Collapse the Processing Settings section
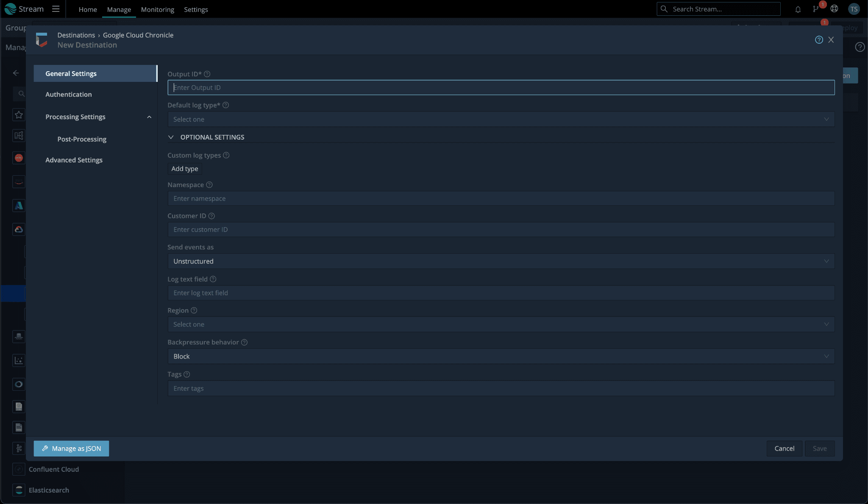This screenshot has height=504, width=868. 149,117
